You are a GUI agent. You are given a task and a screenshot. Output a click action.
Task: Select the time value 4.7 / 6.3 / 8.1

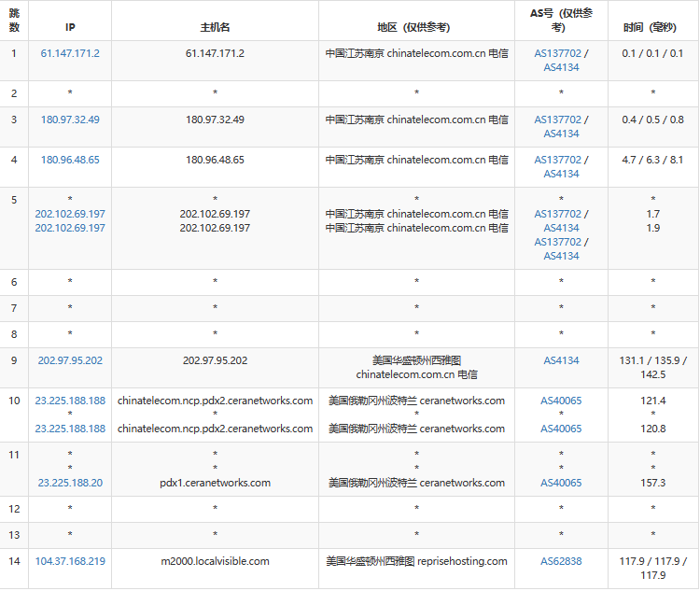coord(652,160)
